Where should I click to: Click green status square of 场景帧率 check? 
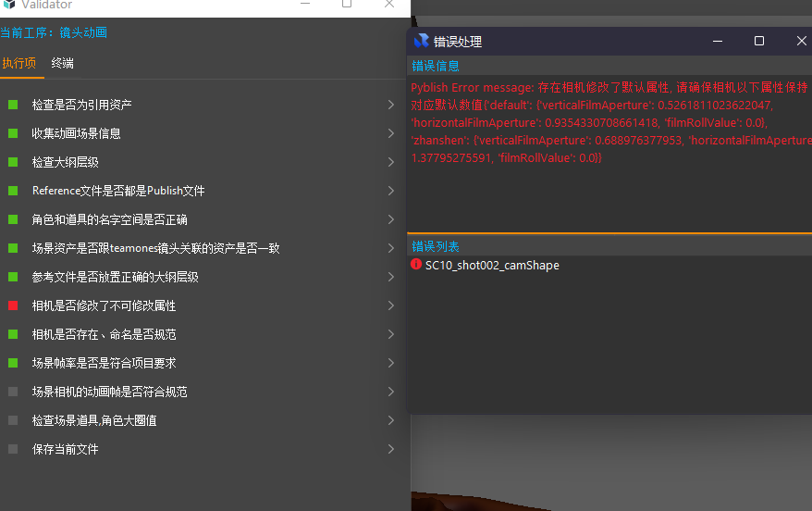(13, 363)
